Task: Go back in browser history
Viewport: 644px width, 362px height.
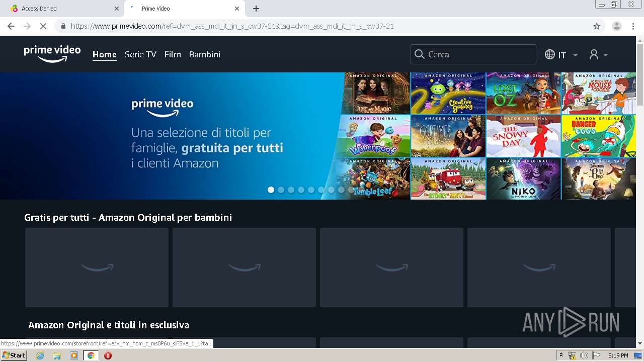Action: (x=11, y=26)
